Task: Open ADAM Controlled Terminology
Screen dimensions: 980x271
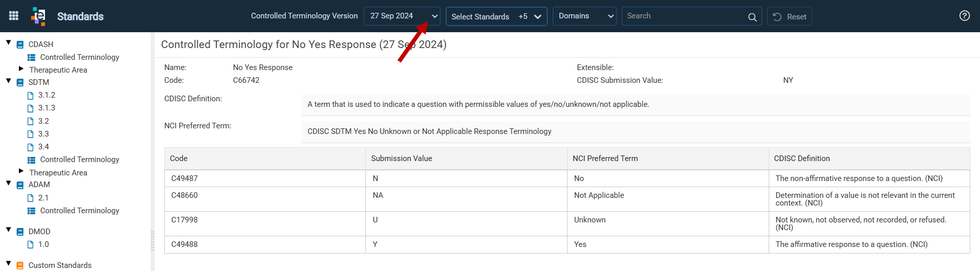Action: 80,211
